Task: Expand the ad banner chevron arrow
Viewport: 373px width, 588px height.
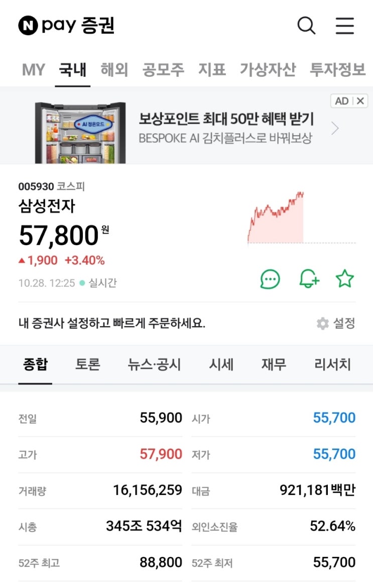Action: pyautogui.click(x=335, y=129)
